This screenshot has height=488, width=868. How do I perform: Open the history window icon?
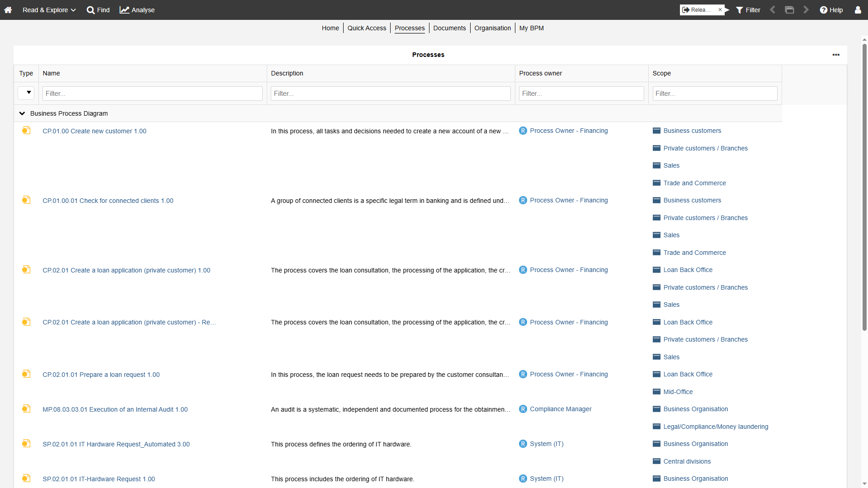[789, 10]
